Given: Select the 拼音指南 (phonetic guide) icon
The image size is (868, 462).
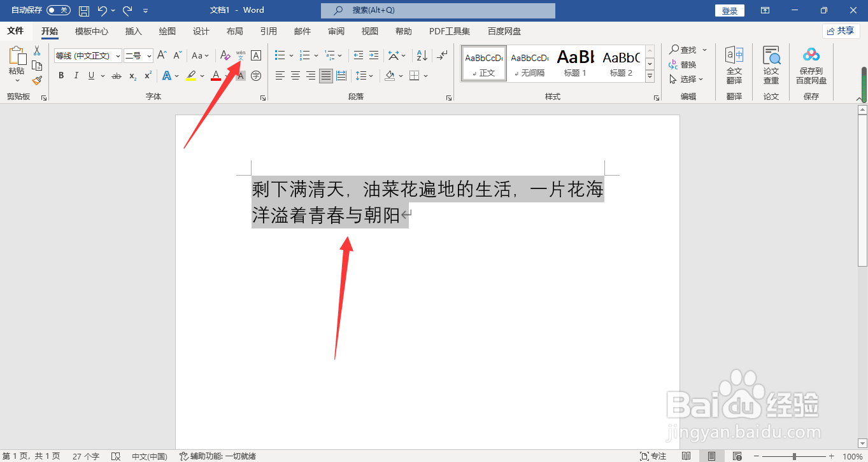Looking at the screenshot, I should [x=240, y=55].
